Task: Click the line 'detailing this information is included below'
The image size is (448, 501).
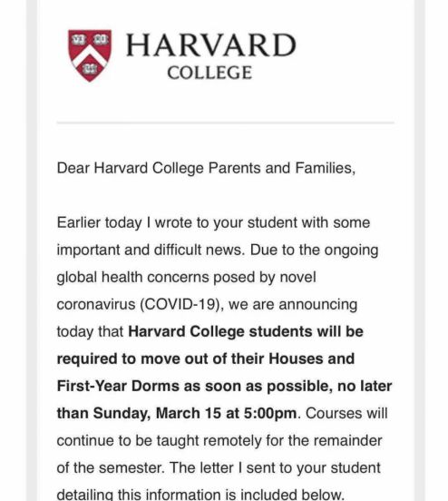Action: click(200, 495)
